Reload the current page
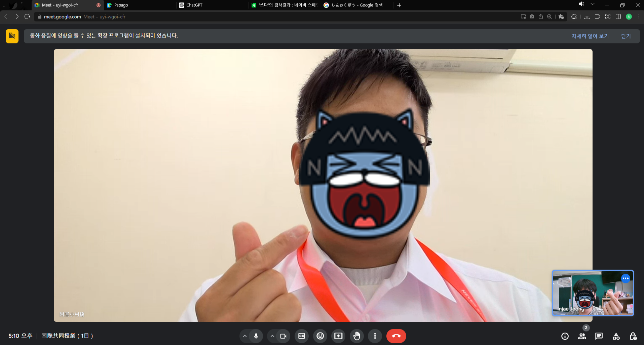The image size is (644, 345). (x=27, y=16)
